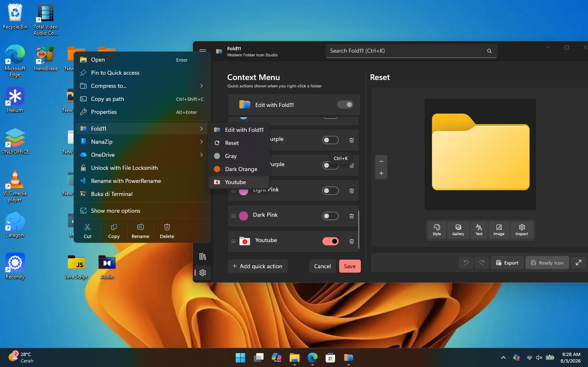Click the undo arrow beside Export
This screenshot has height=367, width=588.
pyautogui.click(x=466, y=263)
